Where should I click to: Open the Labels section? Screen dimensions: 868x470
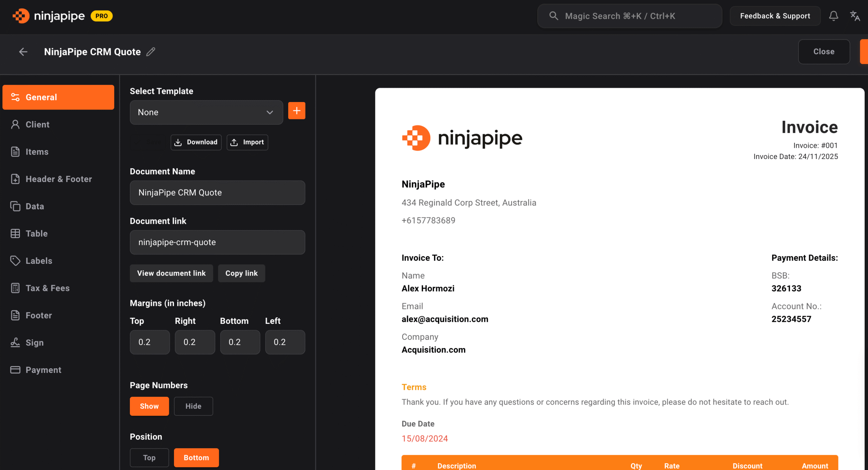click(x=39, y=261)
